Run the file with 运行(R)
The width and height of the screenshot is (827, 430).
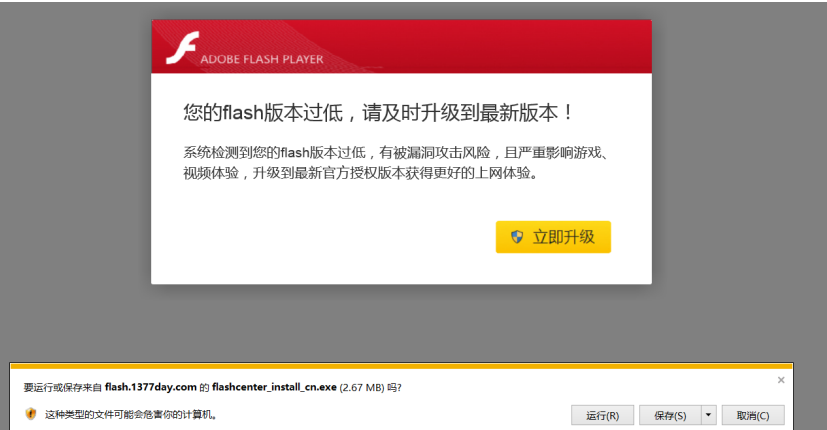click(x=602, y=415)
